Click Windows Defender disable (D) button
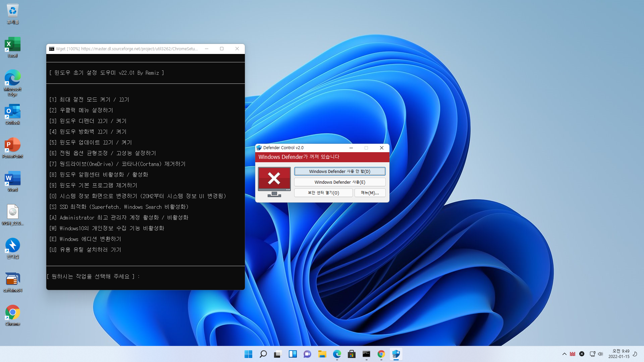 coord(340,171)
